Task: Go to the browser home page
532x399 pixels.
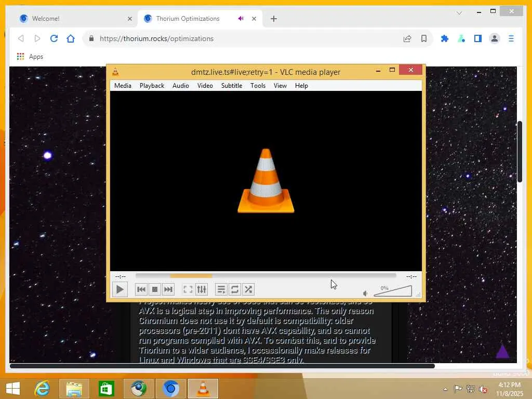Action: 71,38
